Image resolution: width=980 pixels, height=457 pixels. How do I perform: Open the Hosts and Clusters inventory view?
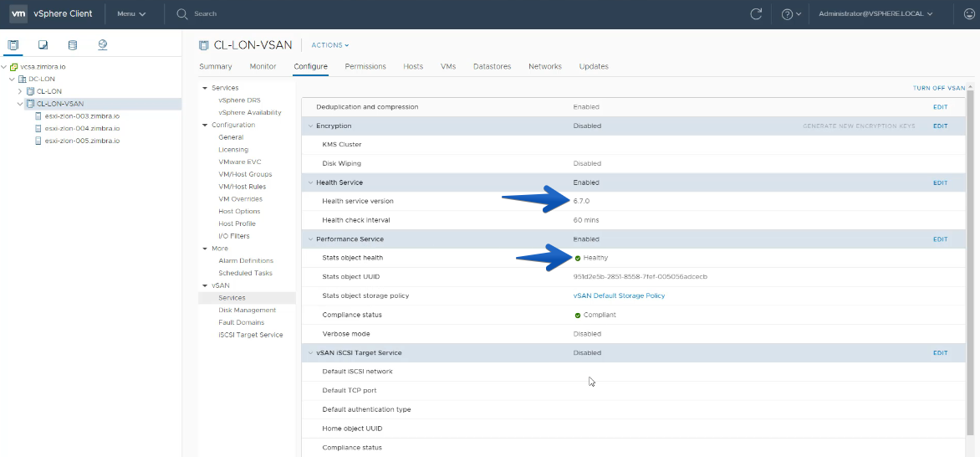click(13, 45)
